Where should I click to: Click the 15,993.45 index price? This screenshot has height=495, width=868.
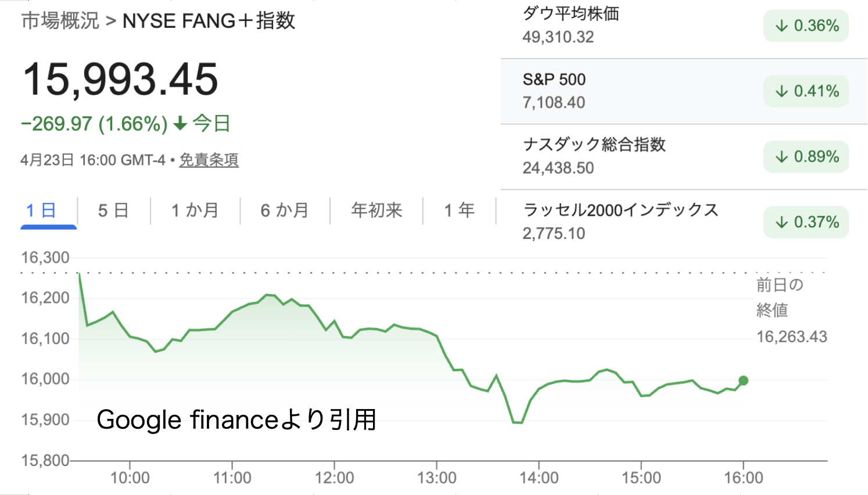pyautogui.click(x=120, y=80)
